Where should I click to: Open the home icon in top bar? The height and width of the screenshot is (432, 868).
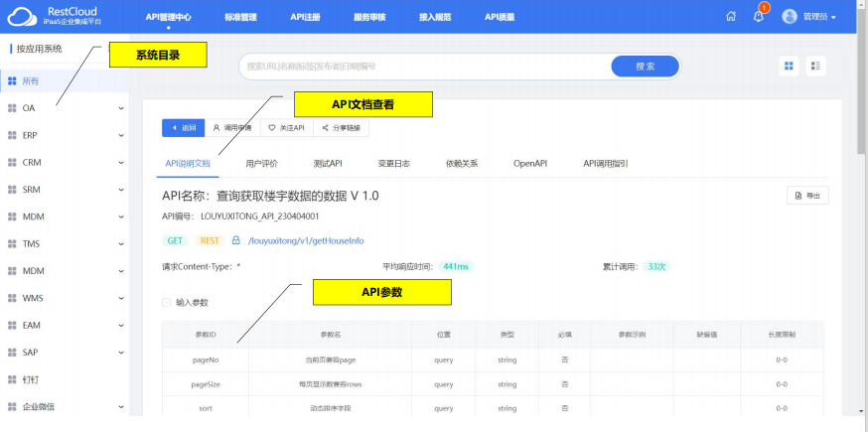click(731, 17)
